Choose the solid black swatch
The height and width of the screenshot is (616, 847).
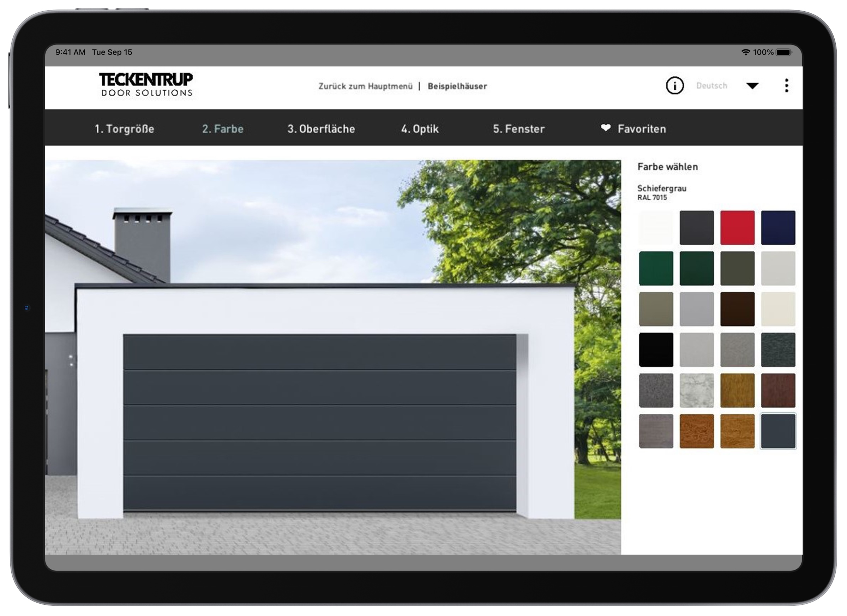click(x=656, y=349)
